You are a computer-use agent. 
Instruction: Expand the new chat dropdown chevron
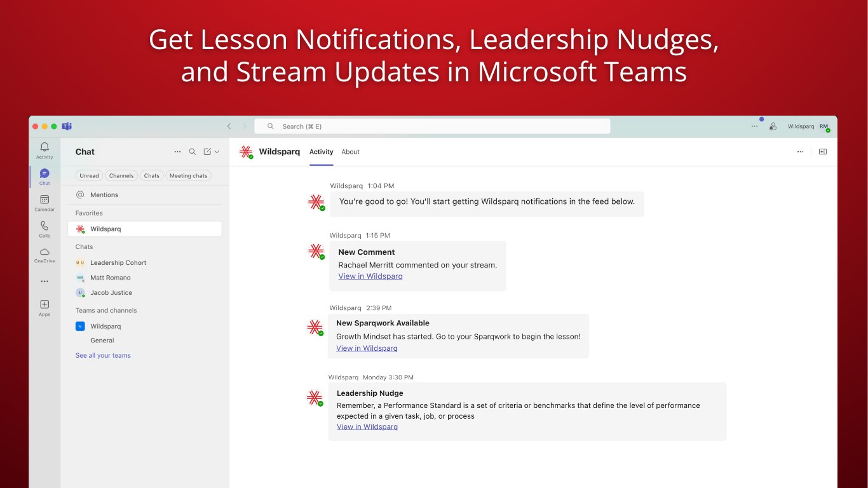217,152
